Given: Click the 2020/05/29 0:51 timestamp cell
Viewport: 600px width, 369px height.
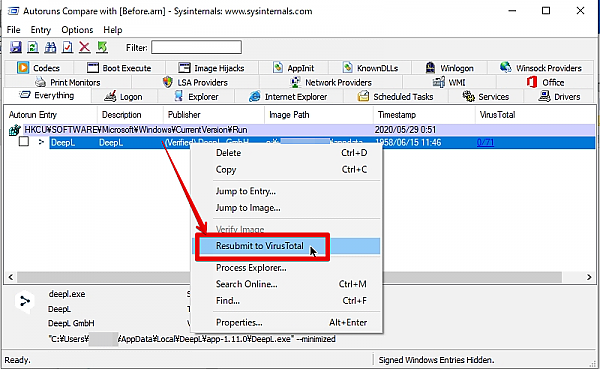Looking at the screenshot, I should coord(405,130).
